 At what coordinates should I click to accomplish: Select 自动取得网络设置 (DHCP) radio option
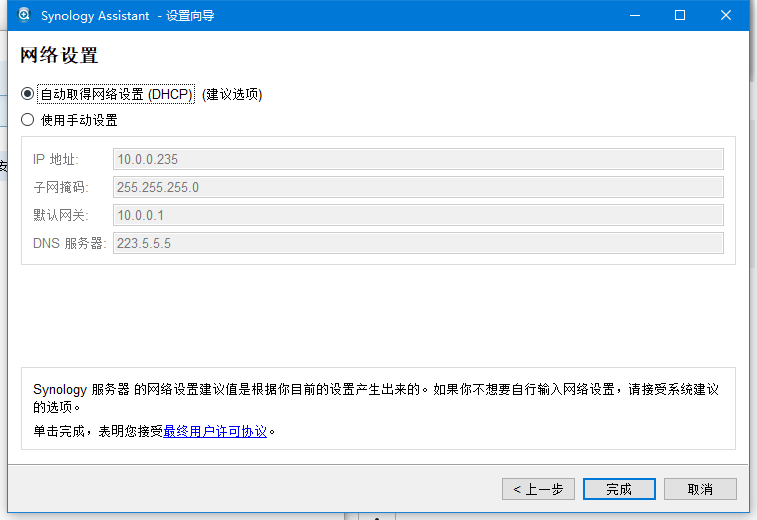point(28,94)
